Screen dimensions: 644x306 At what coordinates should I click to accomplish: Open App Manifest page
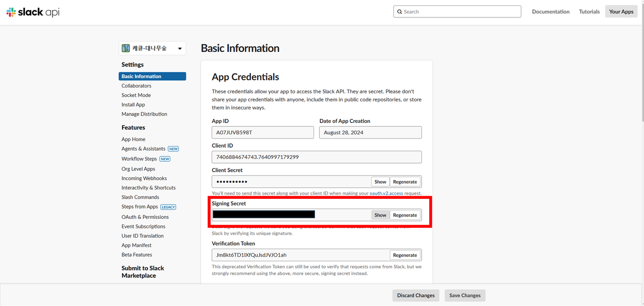coord(136,245)
